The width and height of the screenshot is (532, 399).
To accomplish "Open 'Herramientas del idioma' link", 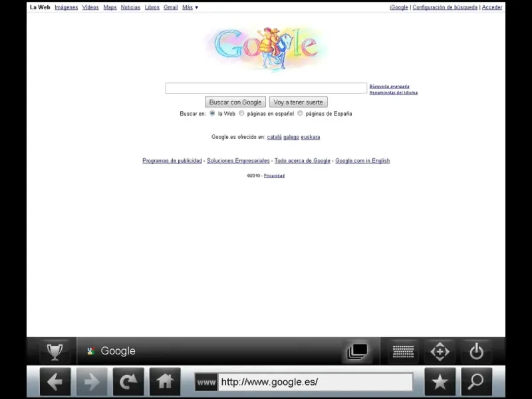I will coord(394,92).
